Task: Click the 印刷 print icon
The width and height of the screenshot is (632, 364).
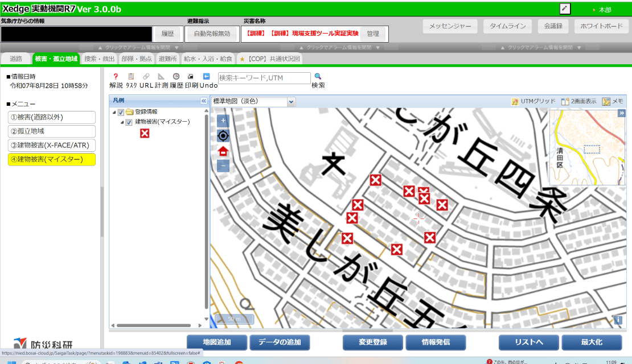Action: pyautogui.click(x=191, y=77)
